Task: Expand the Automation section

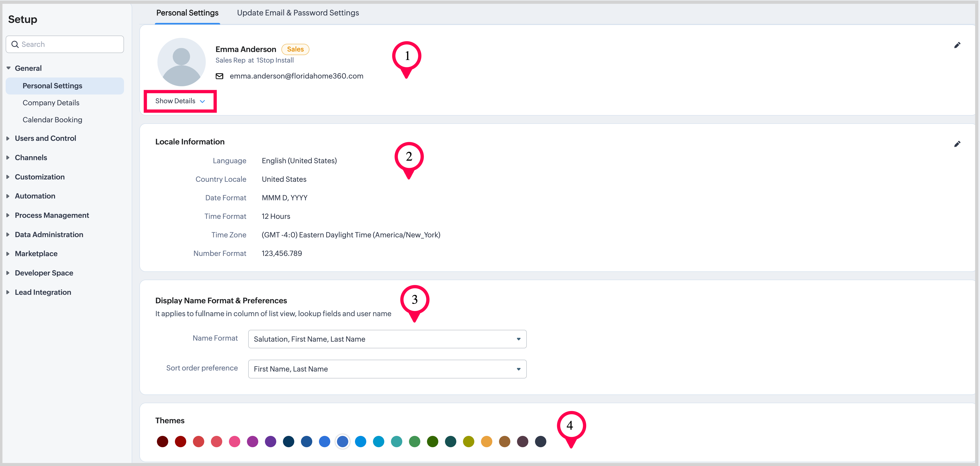Action: point(35,196)
